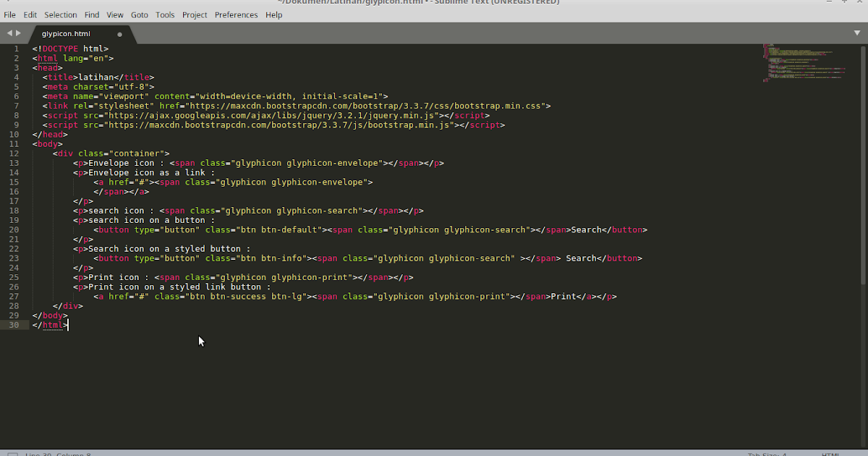Screen dimensions: 868x456
Task: Click the closing head tag
Action: coord(50,134)
